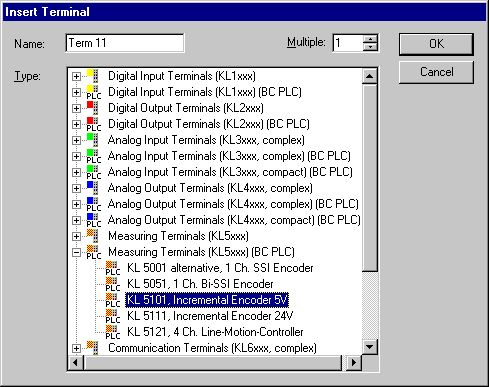Expand Analog Output Terminals complex (BC PLC) node

[76, 204]
